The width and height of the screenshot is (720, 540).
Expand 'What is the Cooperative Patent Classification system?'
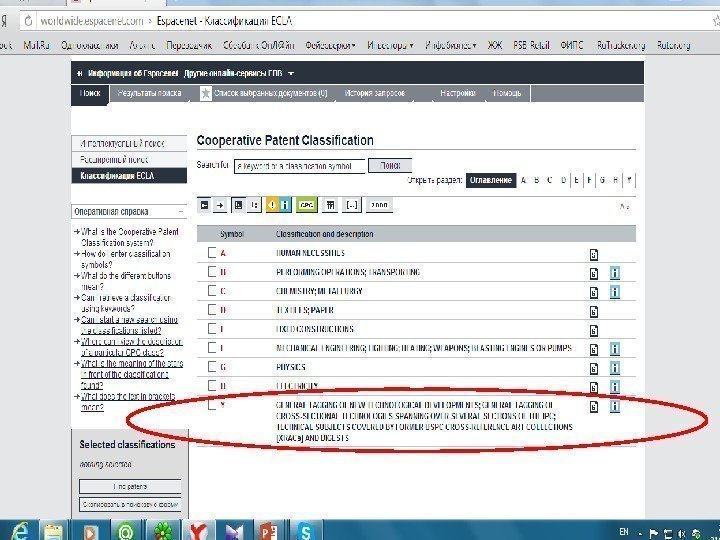130,237
